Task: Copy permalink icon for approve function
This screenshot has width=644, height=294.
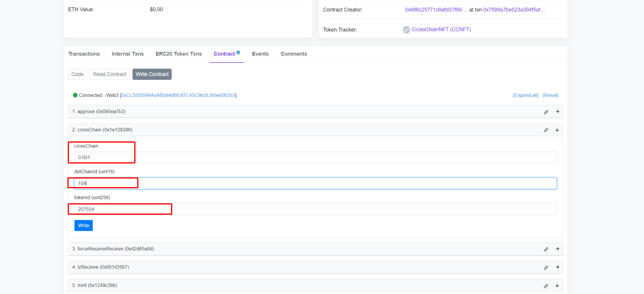Action: pos(546,112)
